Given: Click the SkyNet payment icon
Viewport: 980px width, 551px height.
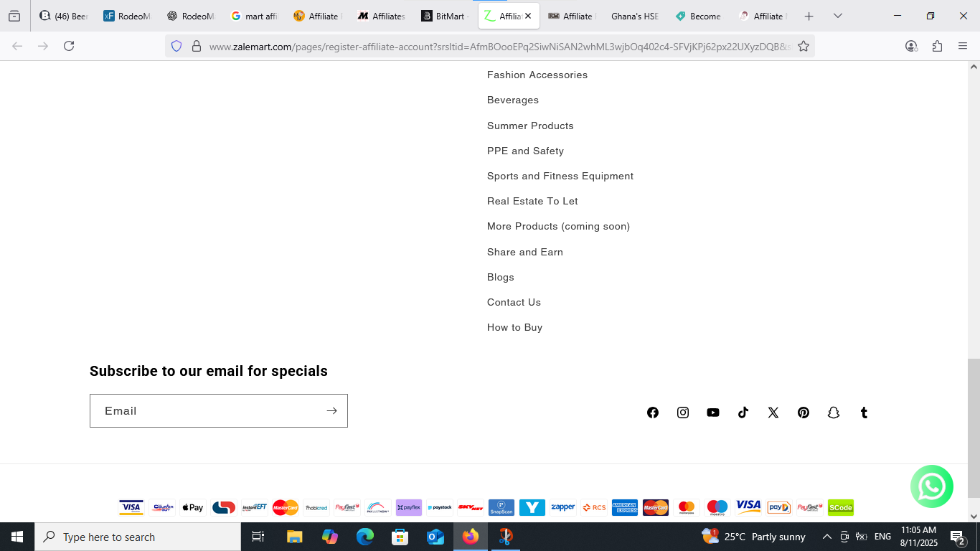Looking at the screenshot, I should pyautogui.click(x=471, y=507).
